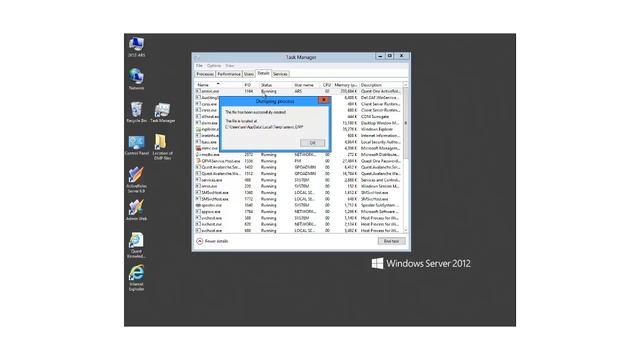Click the Desktop Window Manager description

380,123
